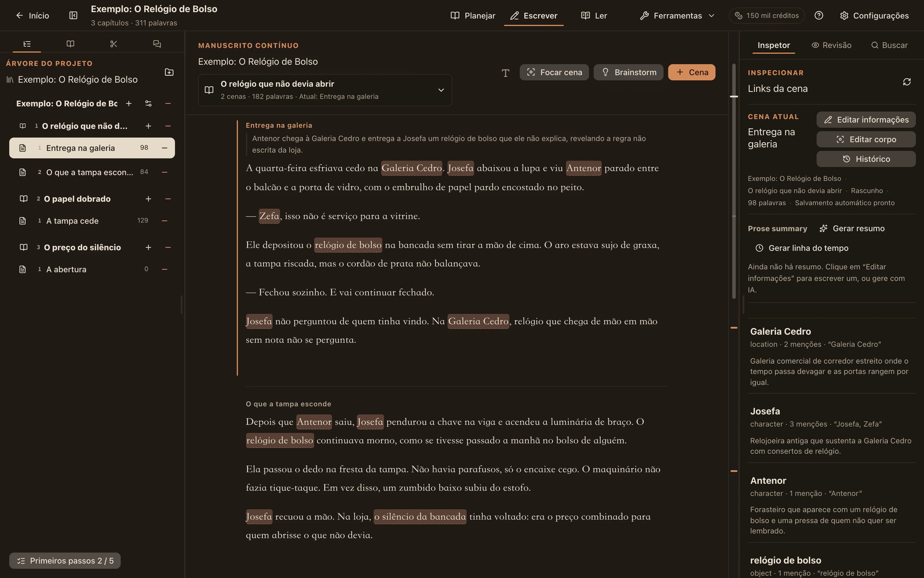This screenshot has width=924, height=578.
Task: Collapse the O papel dobrado chapter
Action: (x=167, y=199)
